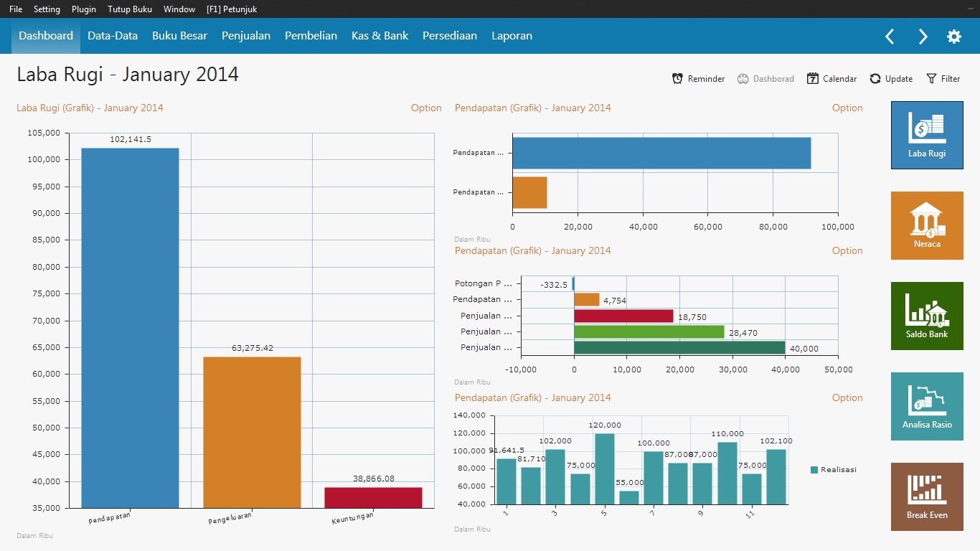
Task: Open the Penjualan tab
Action: click(x=246, y=36)
